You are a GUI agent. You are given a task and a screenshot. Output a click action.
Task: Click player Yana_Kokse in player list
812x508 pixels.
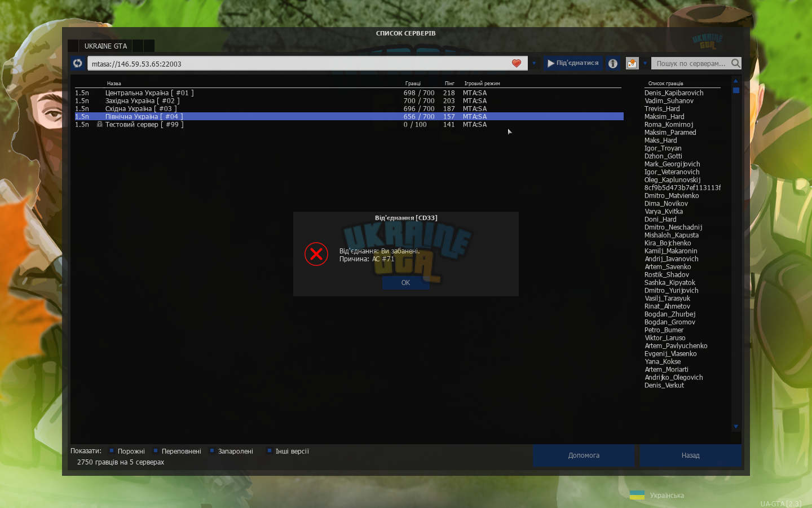click(663, 361)
